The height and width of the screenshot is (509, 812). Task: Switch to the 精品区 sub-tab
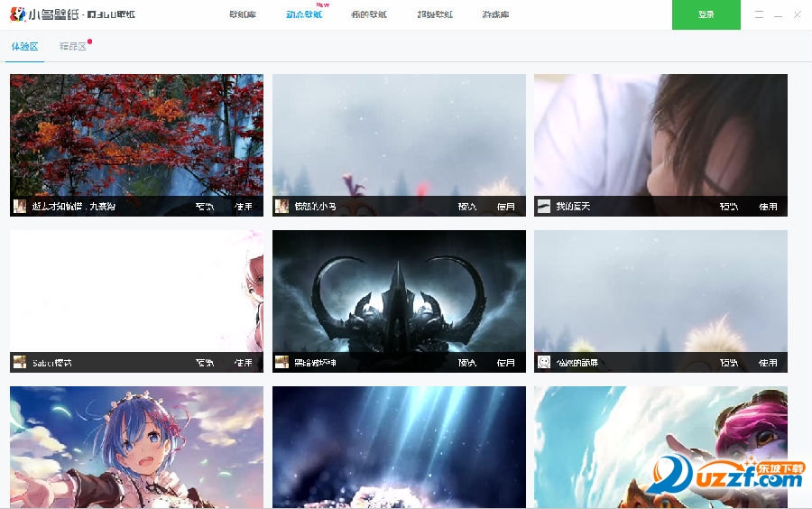[x=73, y=46]
